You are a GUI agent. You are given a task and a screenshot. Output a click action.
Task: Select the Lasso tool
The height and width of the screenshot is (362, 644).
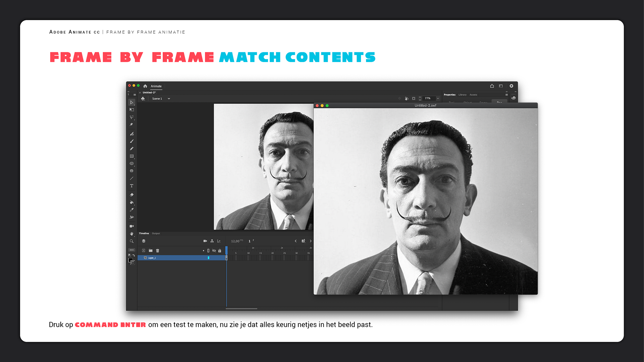[131, 117]
